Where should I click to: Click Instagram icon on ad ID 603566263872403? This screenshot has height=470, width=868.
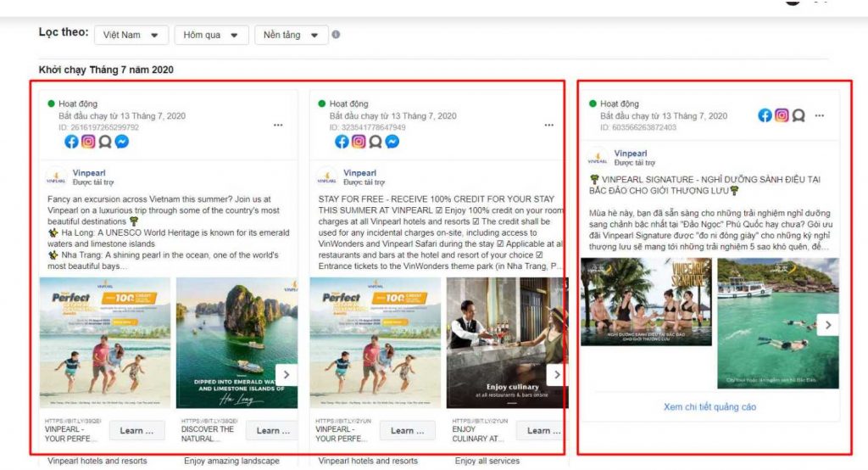782,115
